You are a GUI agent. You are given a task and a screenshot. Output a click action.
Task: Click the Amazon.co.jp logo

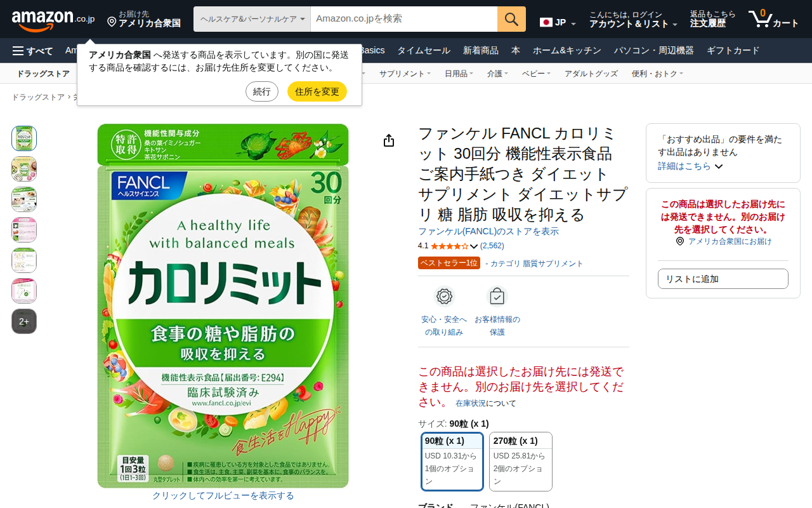[53, 19]
